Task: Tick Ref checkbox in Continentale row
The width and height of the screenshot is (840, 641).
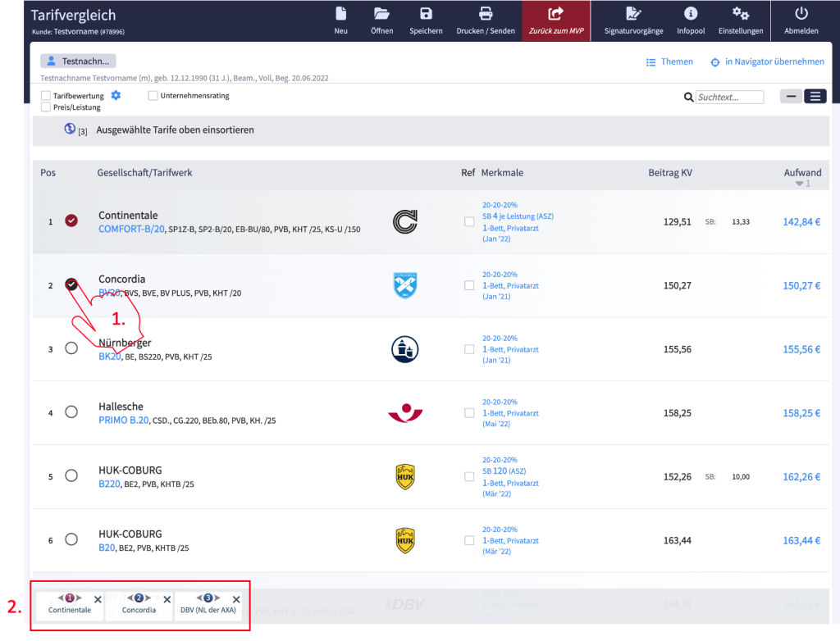Action: coord(469,221)
